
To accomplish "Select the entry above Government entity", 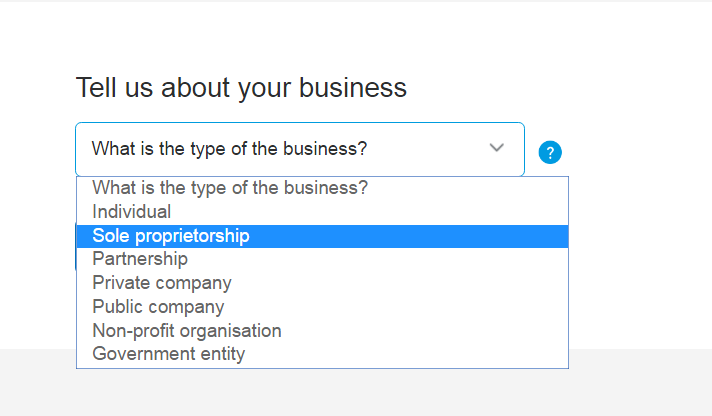I will [187, 330].
